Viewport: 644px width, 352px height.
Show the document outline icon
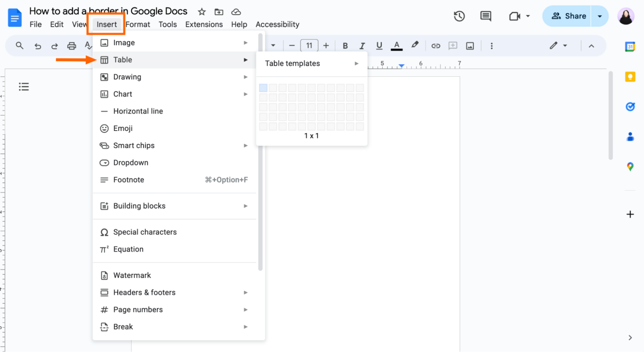(24, 86)
